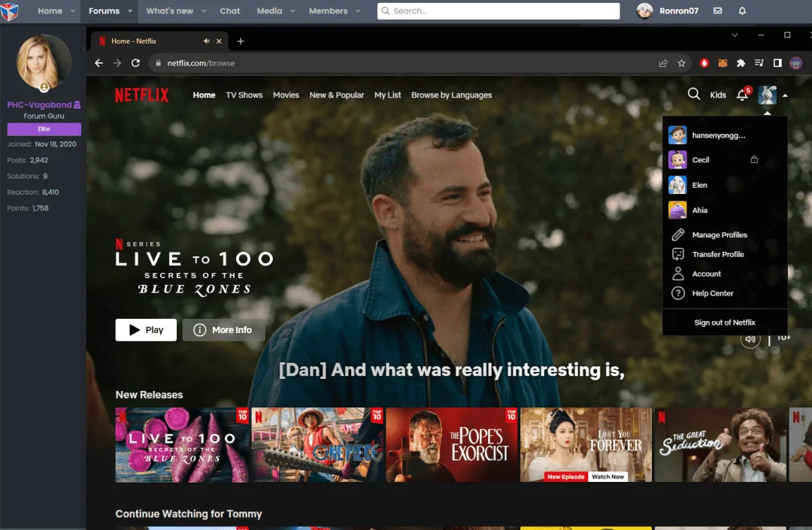Go to Netflix TV Shows
The height and width of the screenshot is (530, 812).
point(244,95)
